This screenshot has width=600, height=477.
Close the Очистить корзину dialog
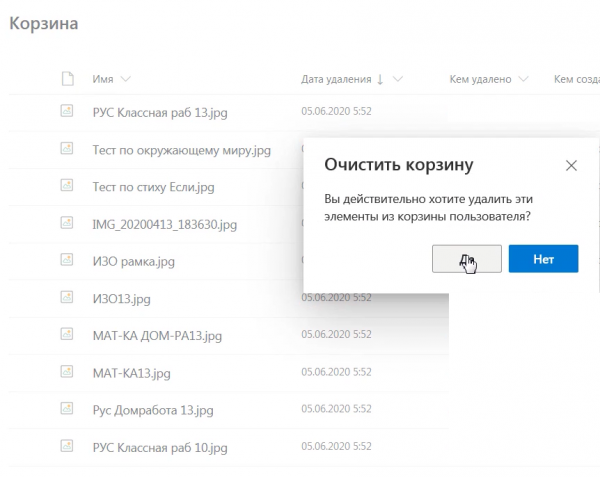point(571,165)
